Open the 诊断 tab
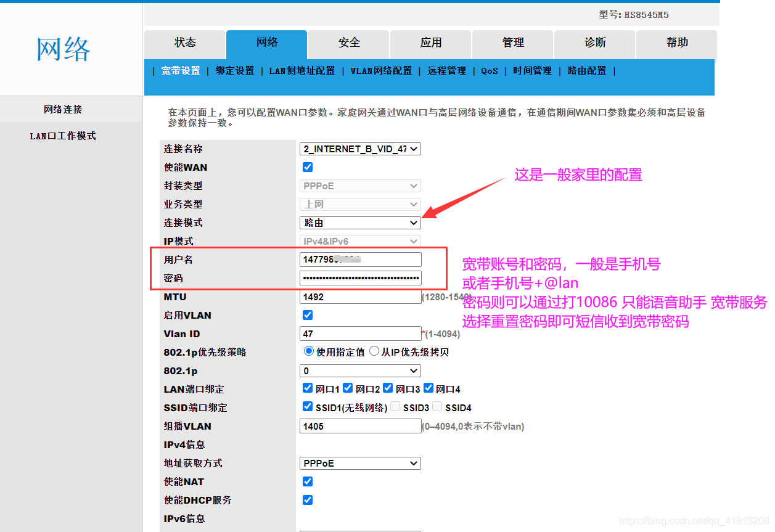 [595, 43]
